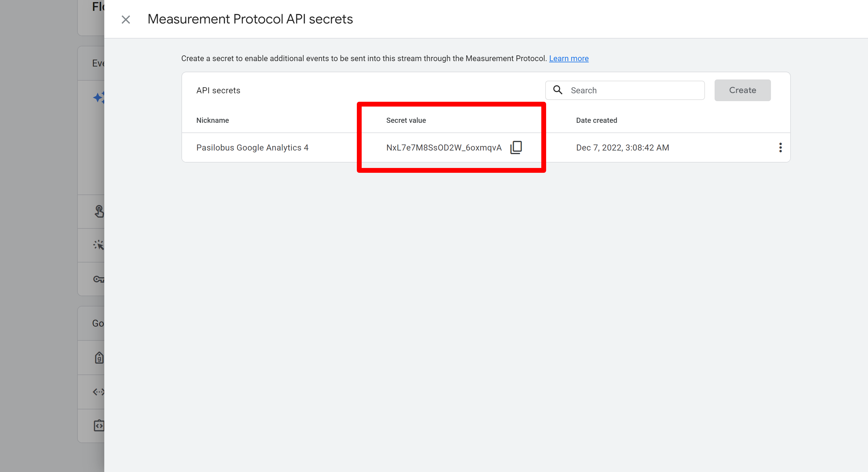Click the clipboard code icon at the bottom left
Viewport: 868px width, 472px height.
99,426
